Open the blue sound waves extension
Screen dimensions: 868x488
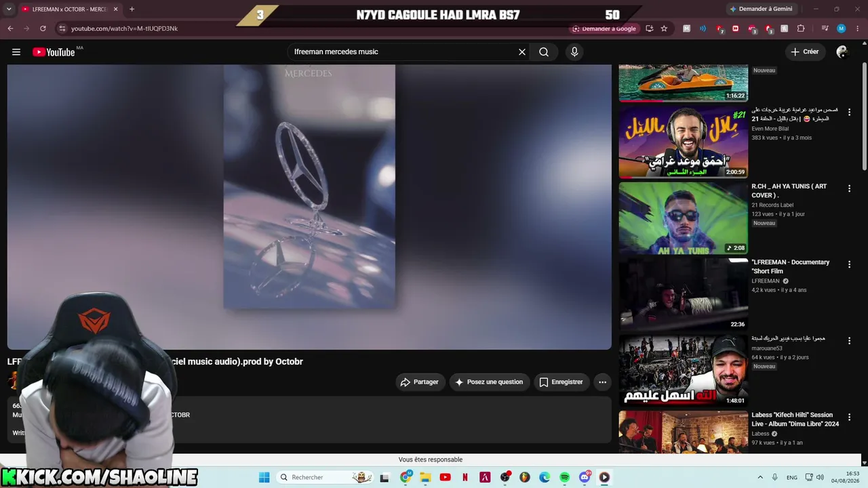click(x=703, y=28)
